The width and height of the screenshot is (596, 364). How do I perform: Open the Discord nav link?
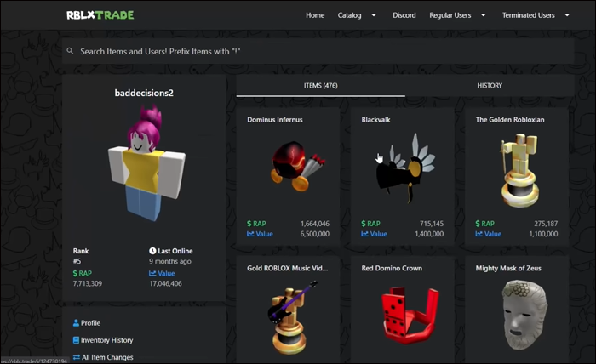pos(404,15)
